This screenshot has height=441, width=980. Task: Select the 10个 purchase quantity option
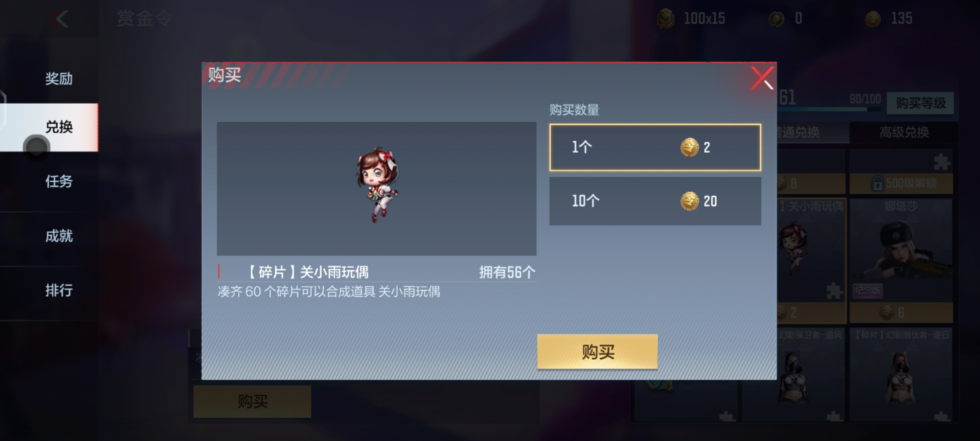(x=655, y=201)
